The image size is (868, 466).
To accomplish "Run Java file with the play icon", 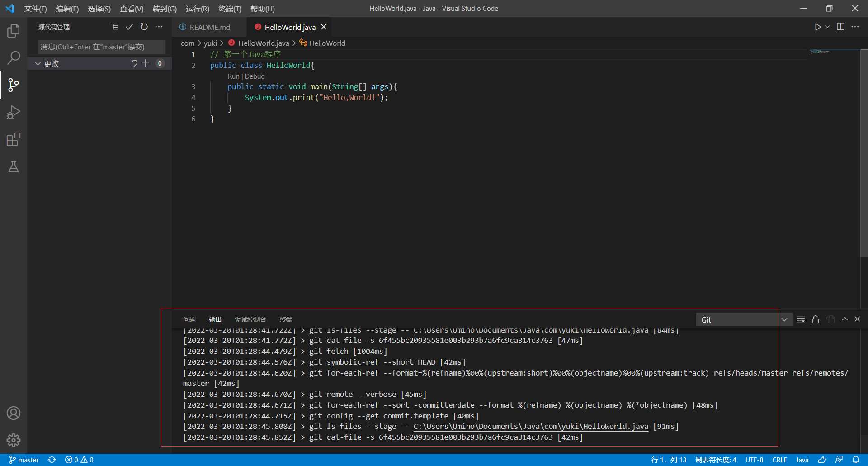I will [817, 27].
